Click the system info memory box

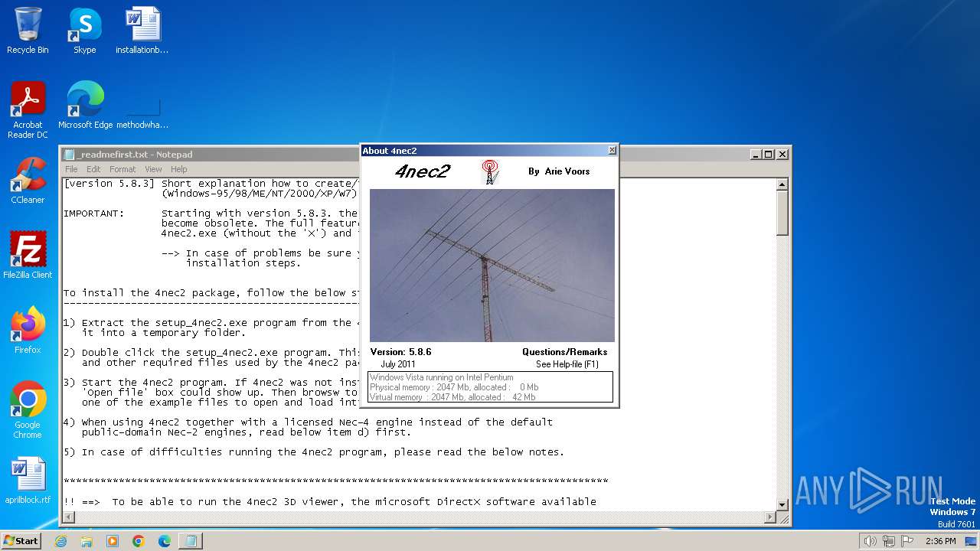coord(491,387)
